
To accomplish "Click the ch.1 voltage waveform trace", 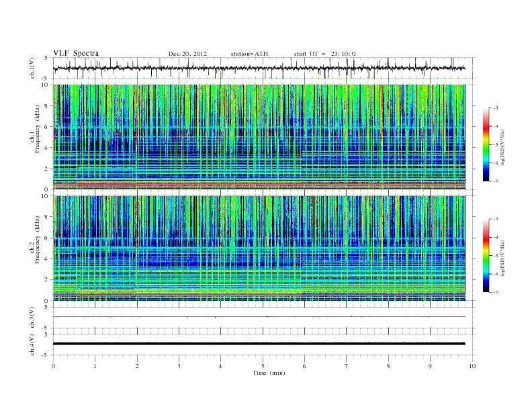I will (259, 68).
